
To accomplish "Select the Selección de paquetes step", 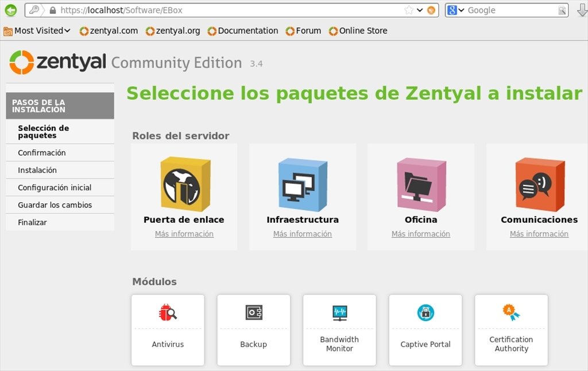I will tap(60, 132).
